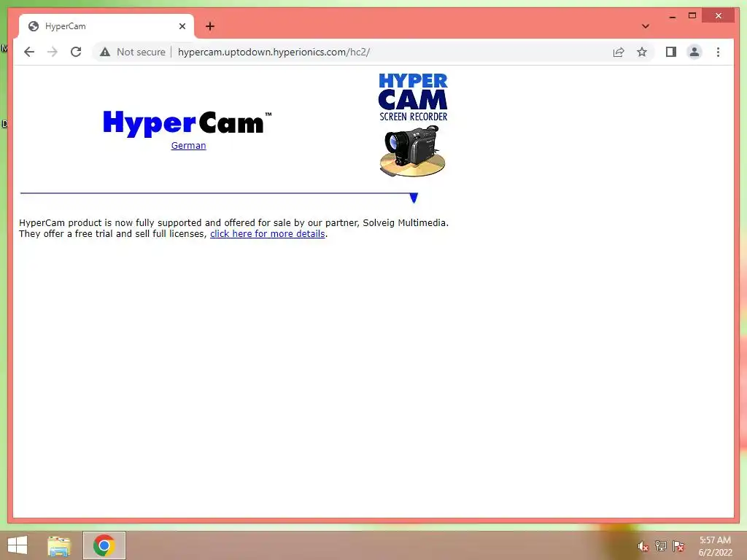Click the HyperCam Screen Recorder camcorder image
Screen dimensions: 747x560
pyautogui.click(x=413, y=125)
